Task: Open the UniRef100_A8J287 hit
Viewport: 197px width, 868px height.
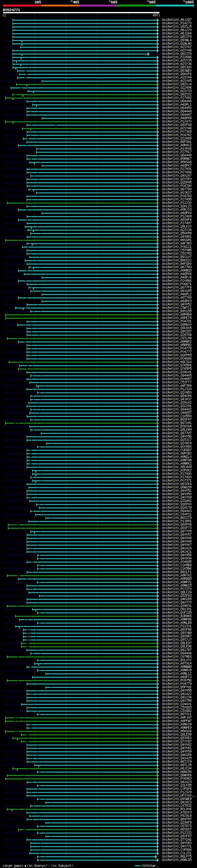Action: point(176,20)
